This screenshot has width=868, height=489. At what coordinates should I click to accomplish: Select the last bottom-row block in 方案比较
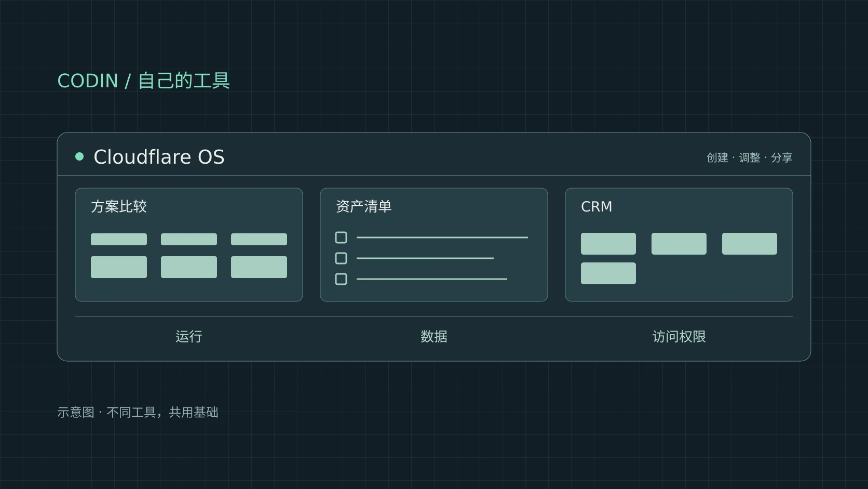click(x=259, y=267)
